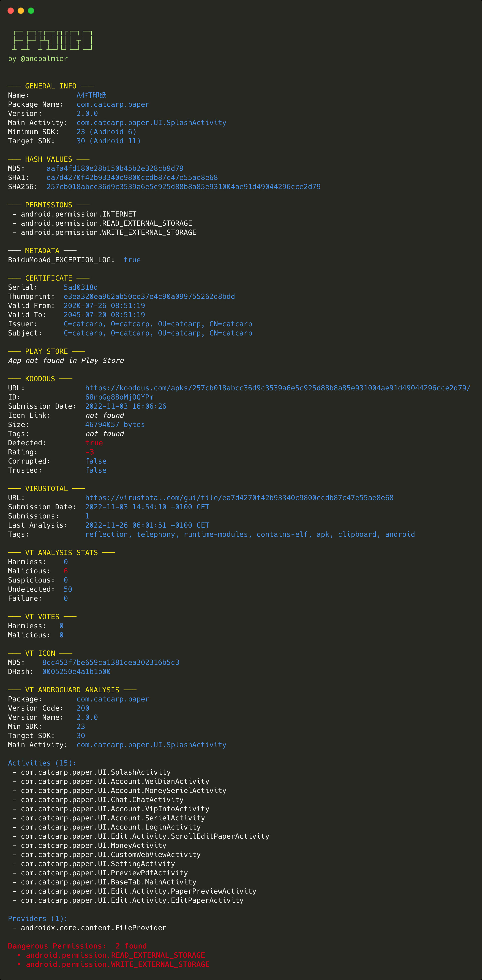Select the SHA256 hash value
This screenshot has height=980, width=482.
(183, 187)
